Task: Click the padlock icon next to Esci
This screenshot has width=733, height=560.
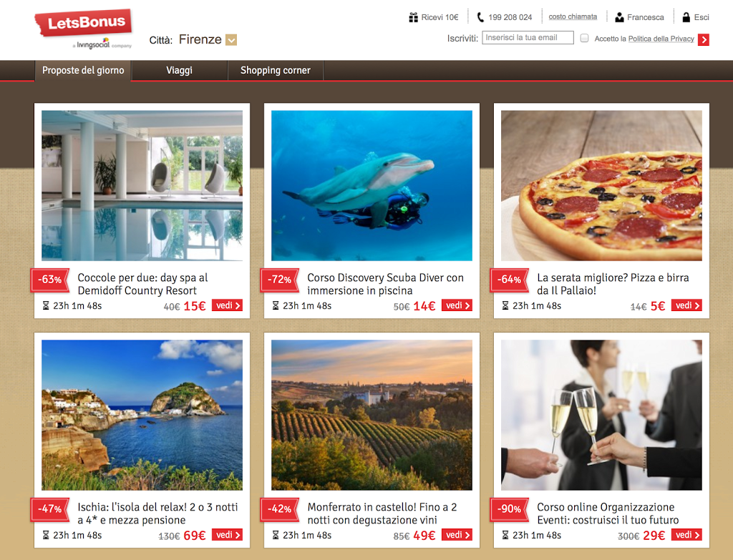Action: [x=686, y=17]
